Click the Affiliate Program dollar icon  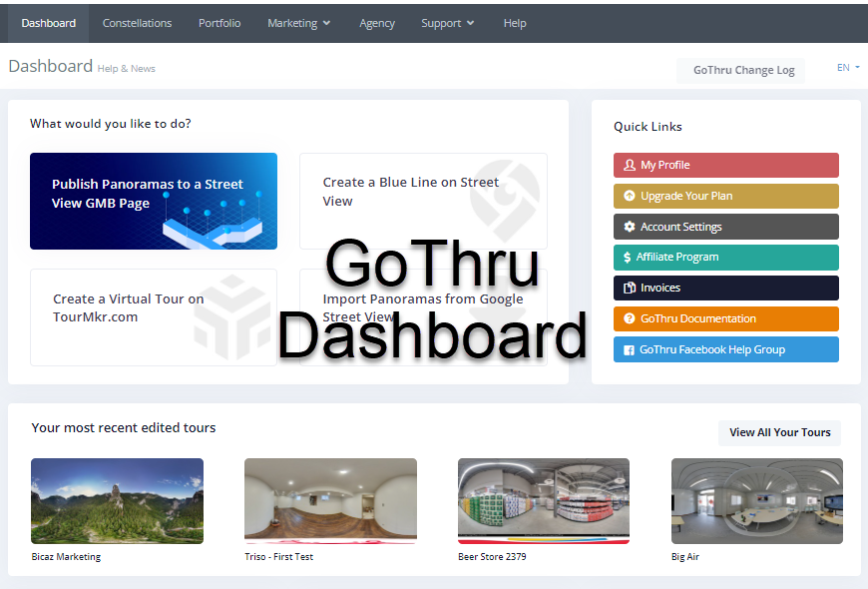[625, 258]
